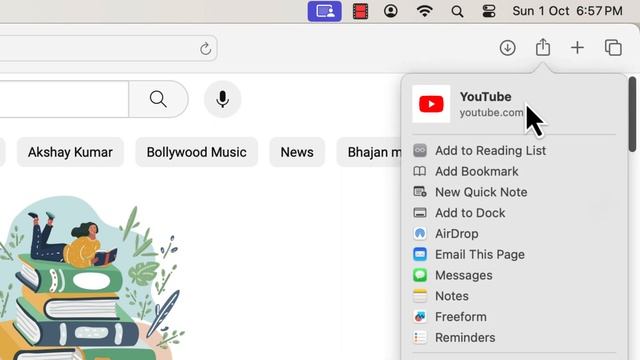This screenshot has height=360, width=640.
Task: Add the page to Reminders
Action: click(514, 338)
